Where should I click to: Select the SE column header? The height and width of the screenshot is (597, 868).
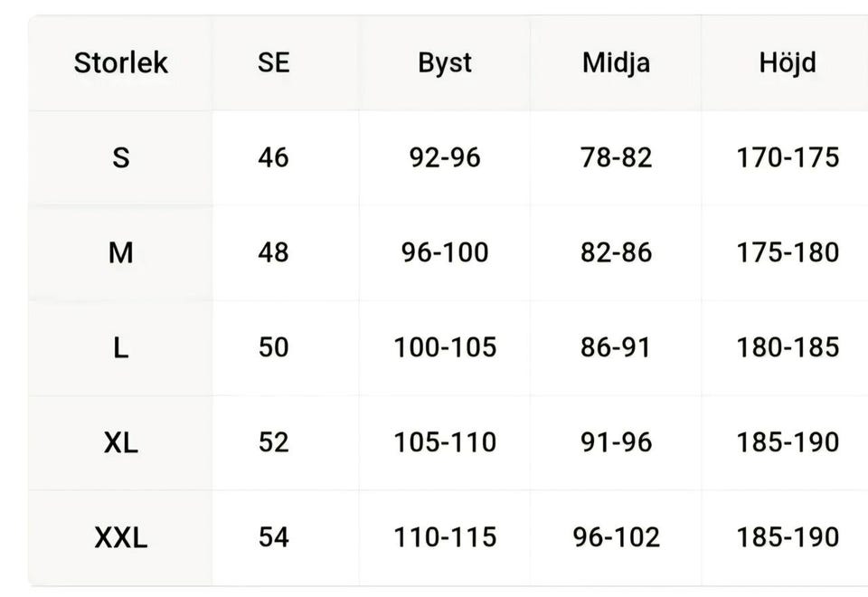click(x=273, y=63)
